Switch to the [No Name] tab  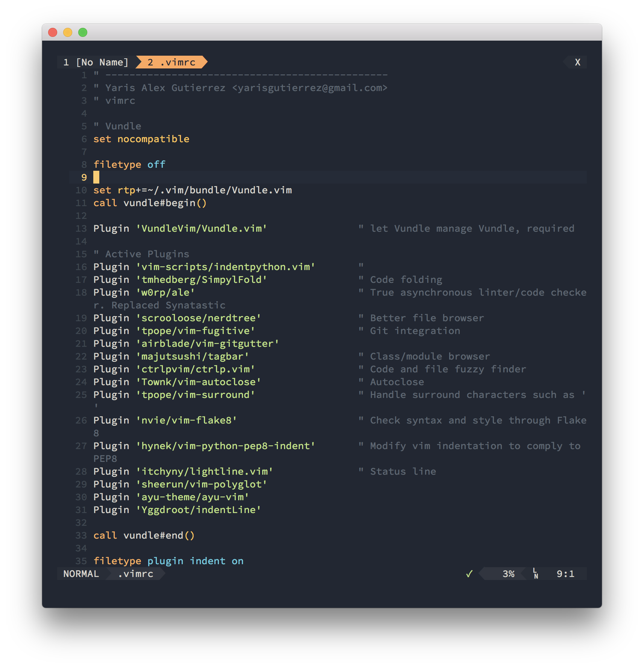click(96, 62)
